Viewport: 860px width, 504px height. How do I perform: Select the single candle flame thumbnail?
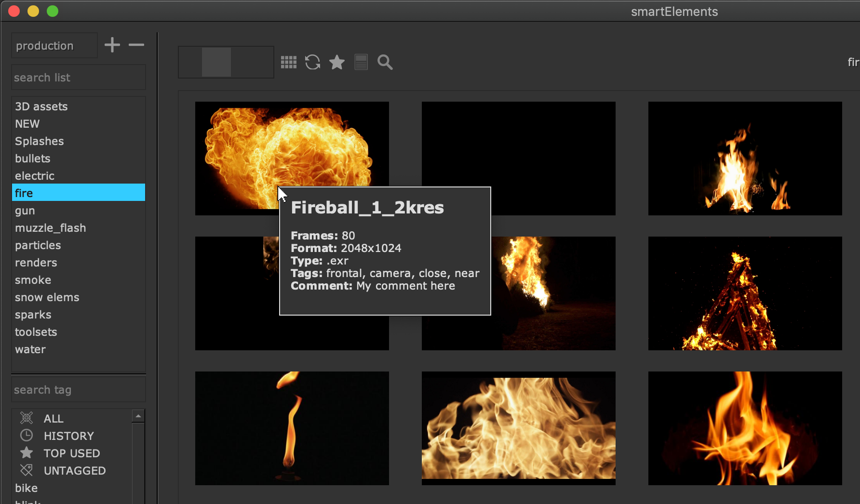[292, 428]
